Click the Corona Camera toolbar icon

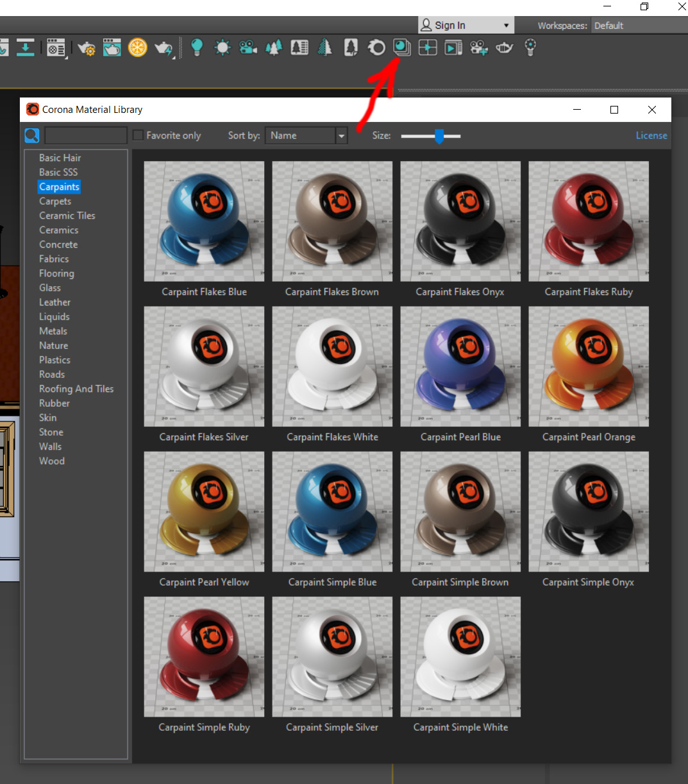[x=248, y=47]
